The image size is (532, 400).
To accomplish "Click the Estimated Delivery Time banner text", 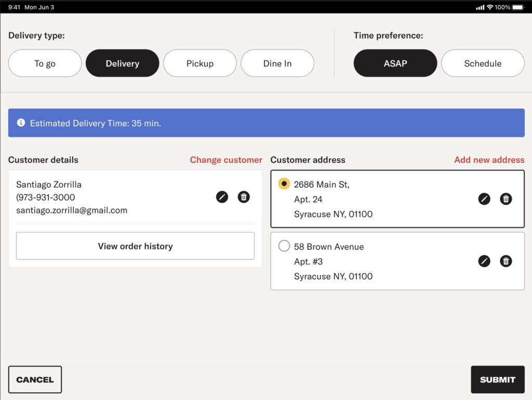I will (x=96, y=123).
